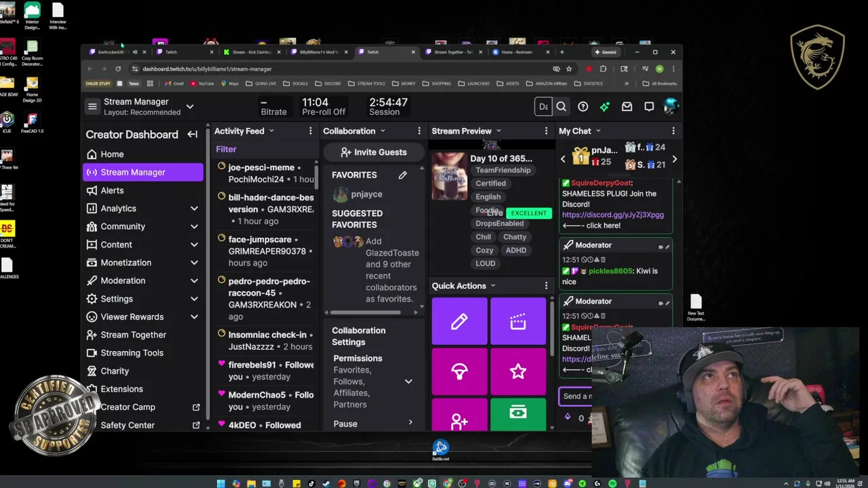Open Stream Preview three-dot options
This screenshot has height=488, width=868.
point(546,131)
